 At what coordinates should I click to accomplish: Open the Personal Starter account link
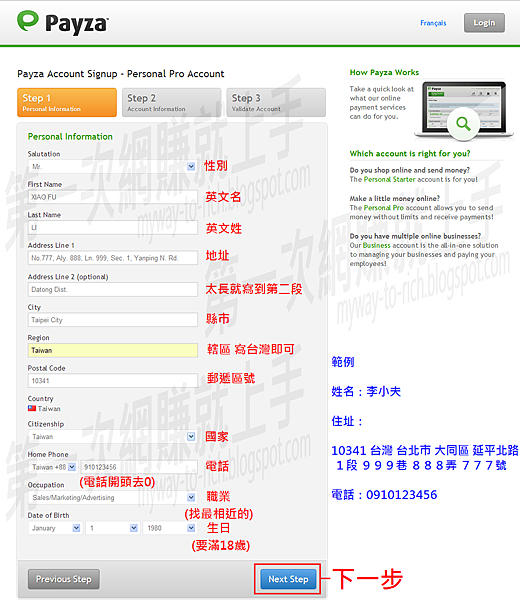390,179
